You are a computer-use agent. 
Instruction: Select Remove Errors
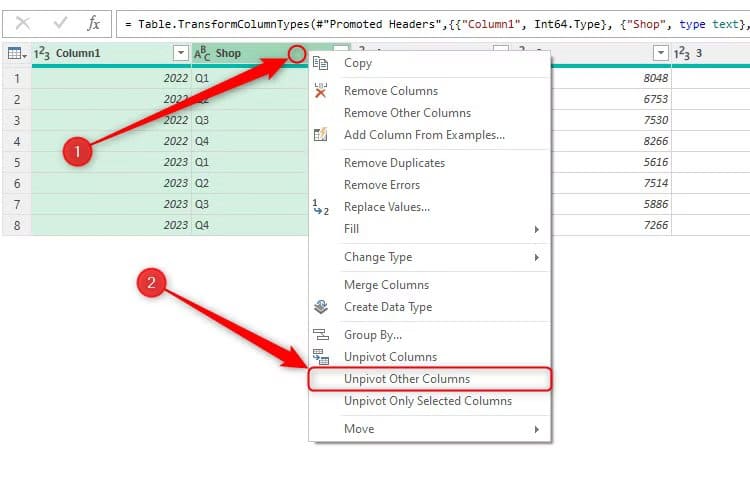click(x=430, y=185)
